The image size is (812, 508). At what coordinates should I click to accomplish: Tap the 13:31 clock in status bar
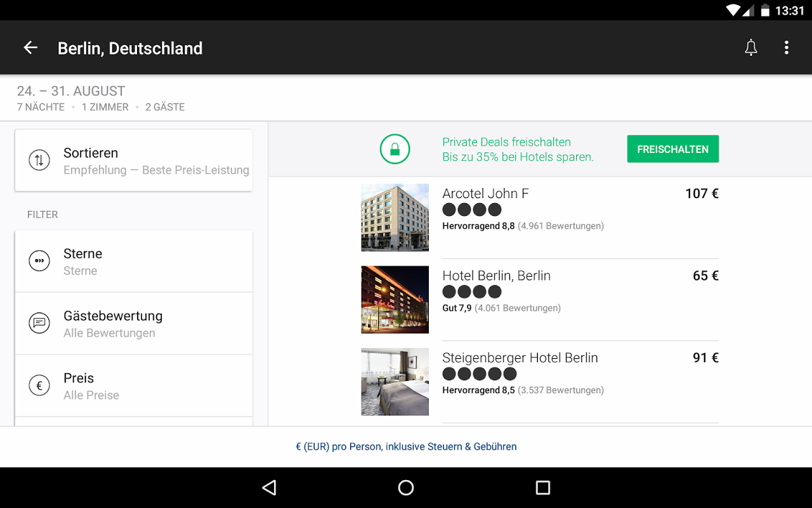790,10
